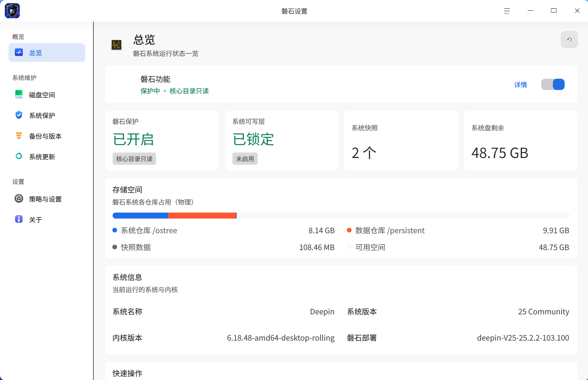Open 关于 page text label

[36, 220]
